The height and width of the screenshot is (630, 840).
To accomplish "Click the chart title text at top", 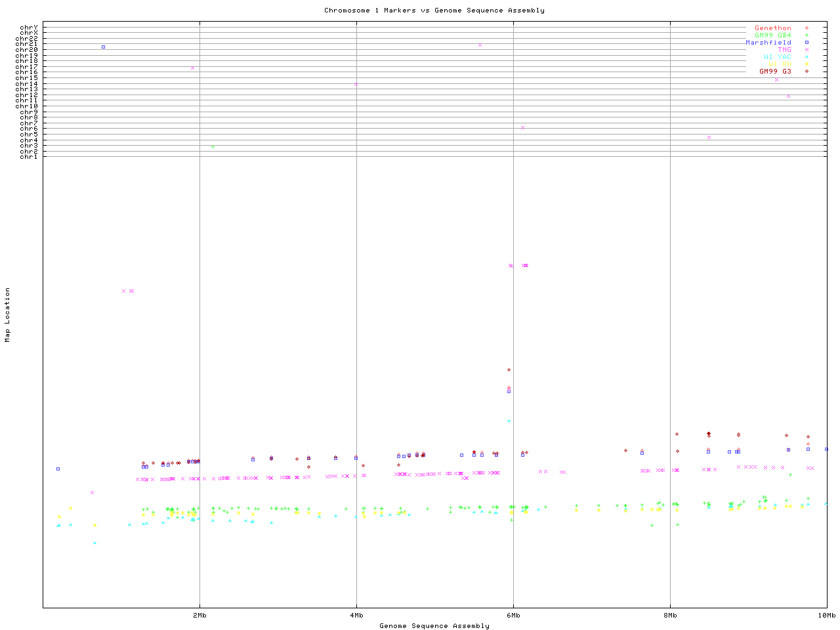I will coord(434,10).
